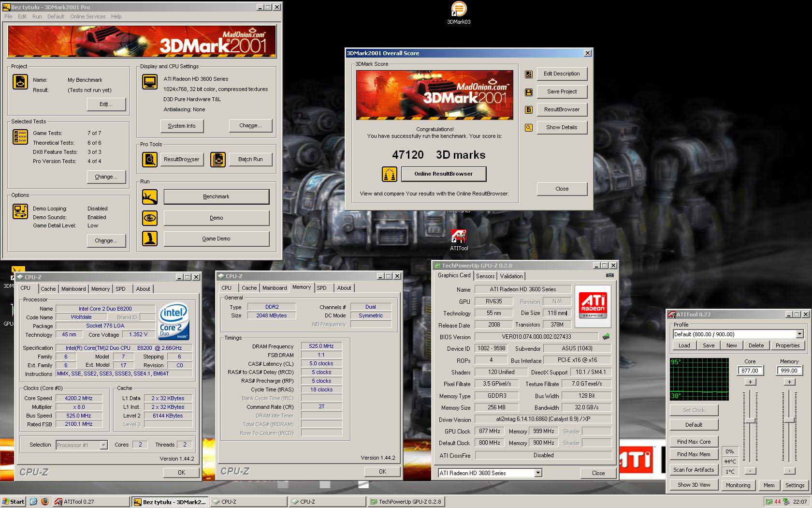Image resolution: width=812 pixels, height=508 pixels.
Task: Switch to the SPD tab in right CPU-Z
Action: (321, 288)
